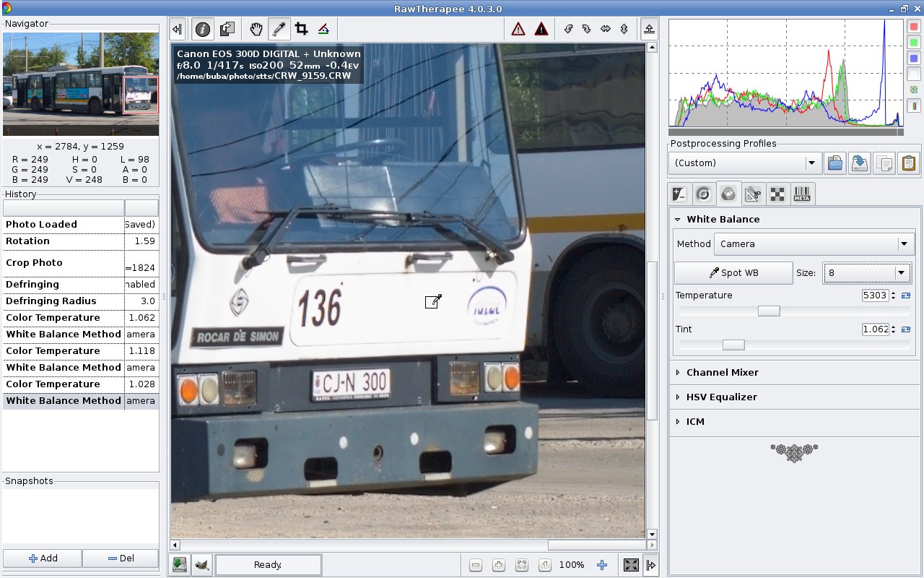Viewport: 924px width, 578px height.
Task: Rotate the image right
Action: pos(586,30)
